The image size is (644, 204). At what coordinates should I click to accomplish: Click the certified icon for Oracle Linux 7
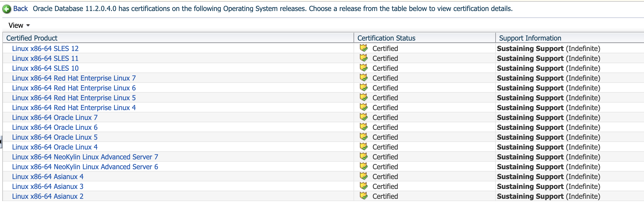point(364,117)
